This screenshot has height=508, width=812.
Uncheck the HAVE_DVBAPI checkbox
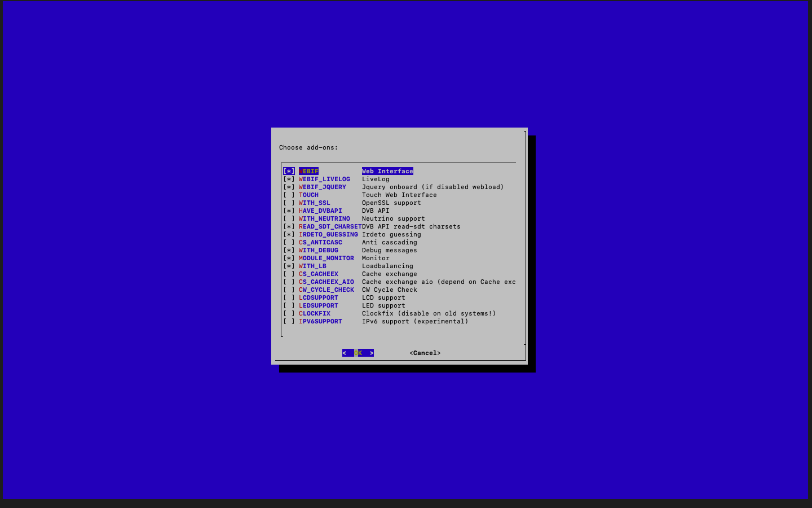point(289,211)
